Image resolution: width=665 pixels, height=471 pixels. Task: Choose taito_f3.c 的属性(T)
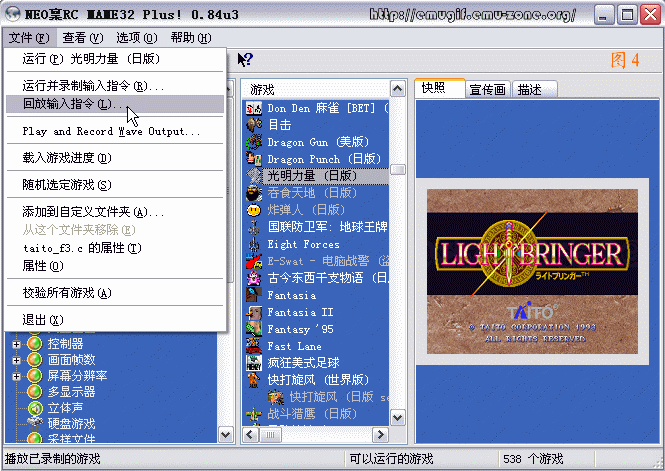[x=115, y=248]
